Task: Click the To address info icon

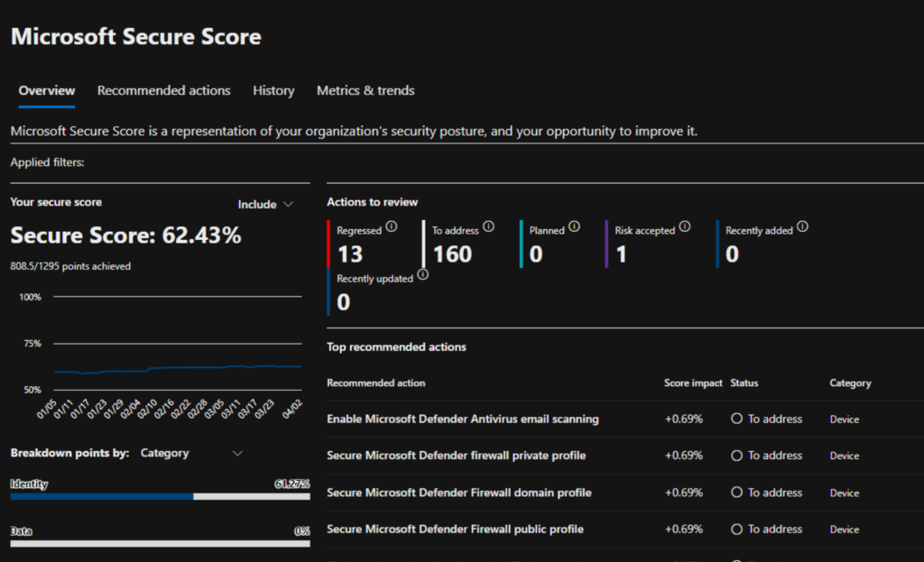Action: (488, 226)
